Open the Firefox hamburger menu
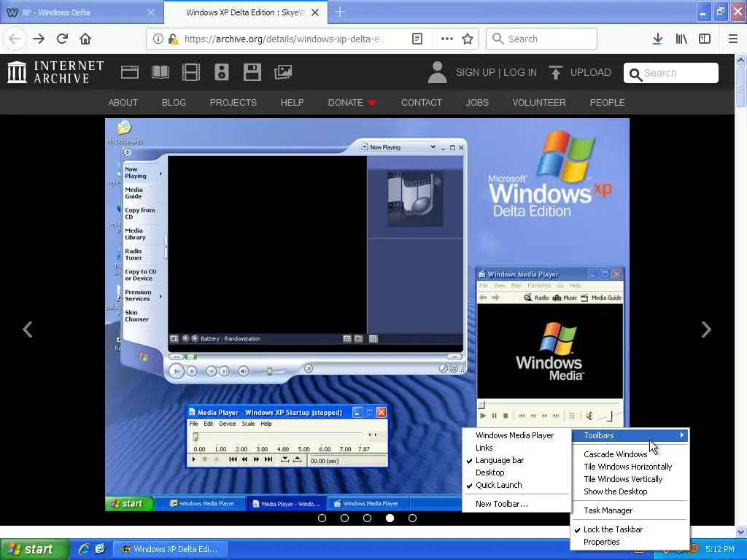Image resolution: width=747 pixels, height=560 pixels. click(x=733, y=39)
